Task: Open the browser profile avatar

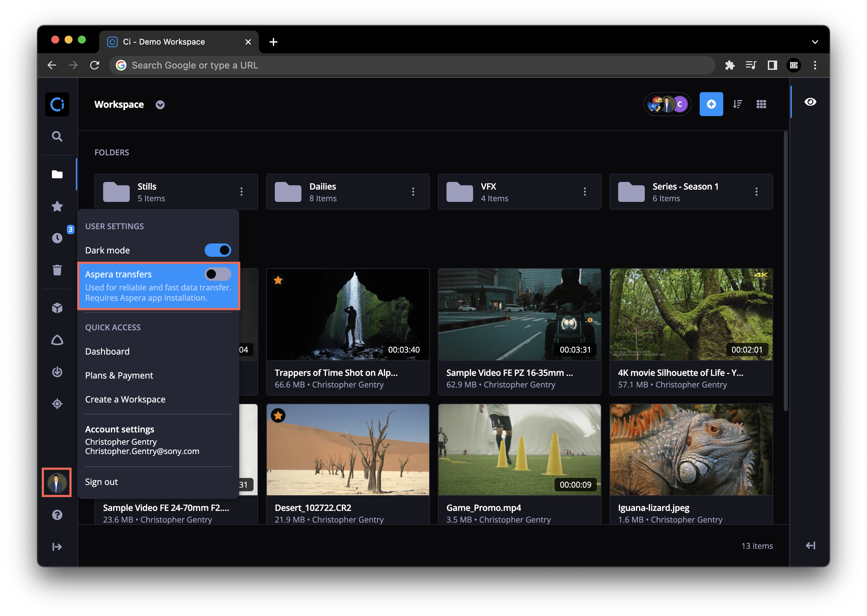Action: (x=794, y=65)
